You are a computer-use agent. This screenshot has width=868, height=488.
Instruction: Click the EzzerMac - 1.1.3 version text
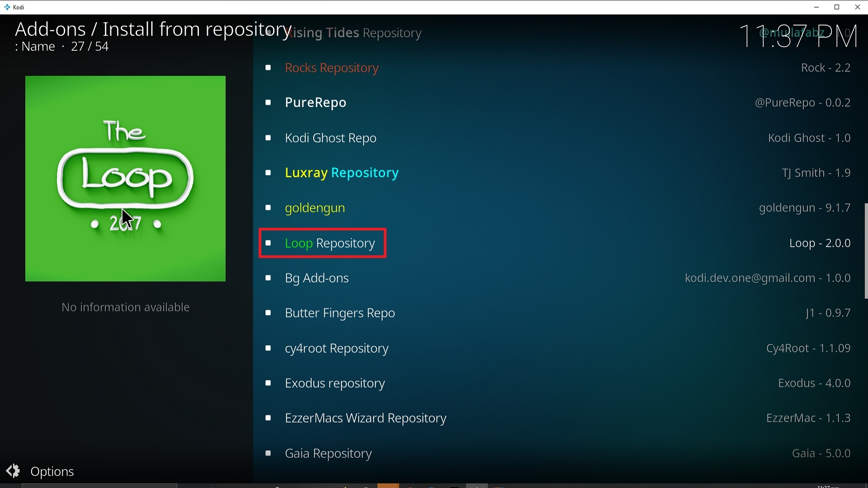(808, 418)
